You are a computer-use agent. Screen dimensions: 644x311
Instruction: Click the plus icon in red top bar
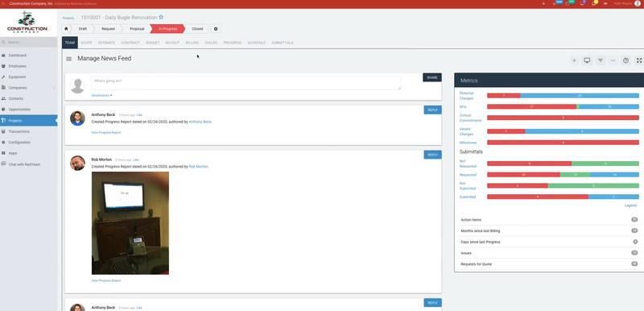point(544,4)
